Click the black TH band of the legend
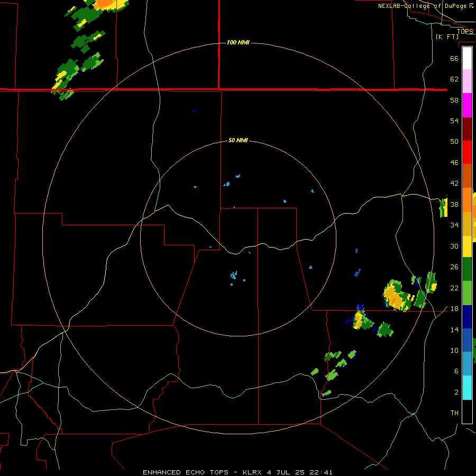 [x=467, y=411]
